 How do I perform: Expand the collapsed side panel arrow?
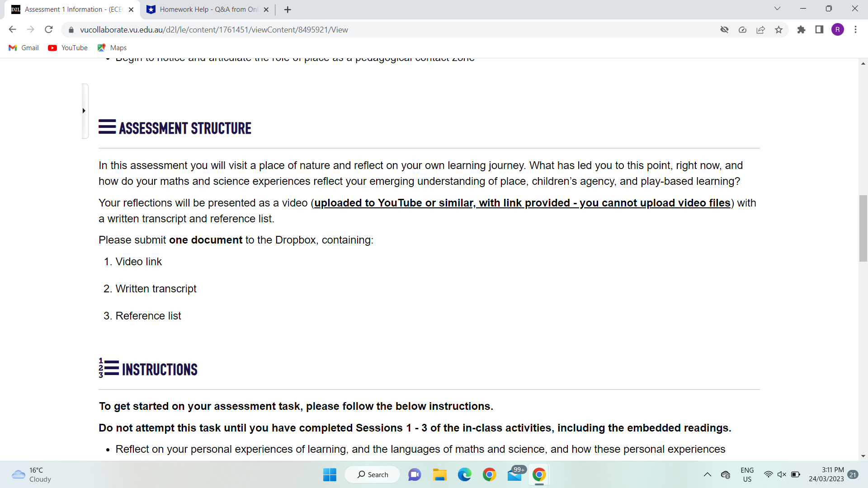tap(84, 111)
